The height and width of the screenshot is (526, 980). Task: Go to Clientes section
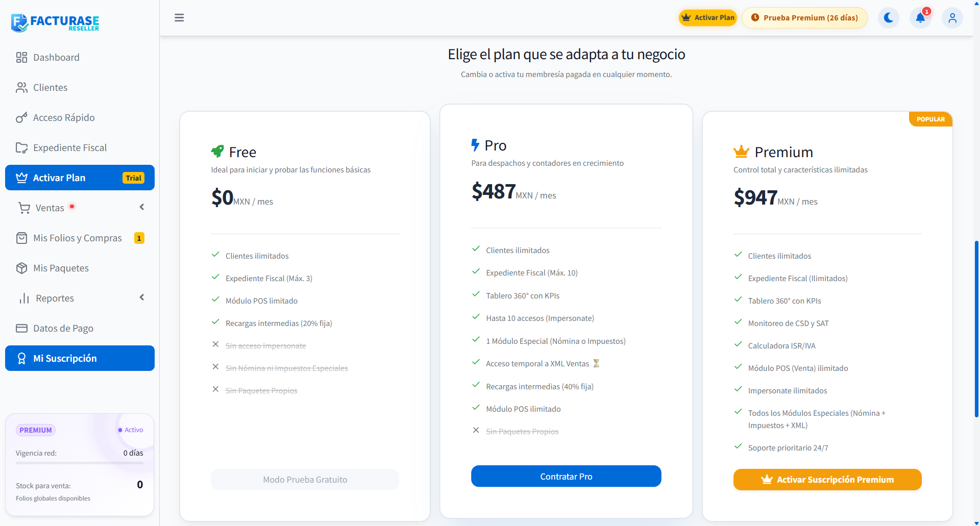pyautogui.click(x=80, y=88)
